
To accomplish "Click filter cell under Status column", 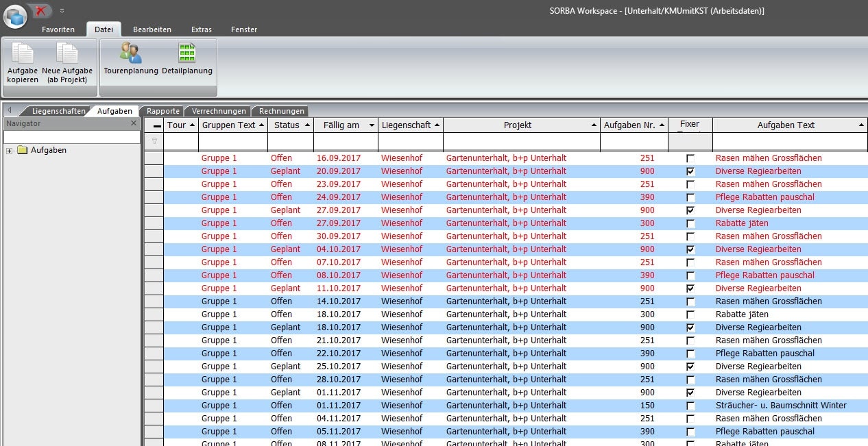I will (291, 141).
